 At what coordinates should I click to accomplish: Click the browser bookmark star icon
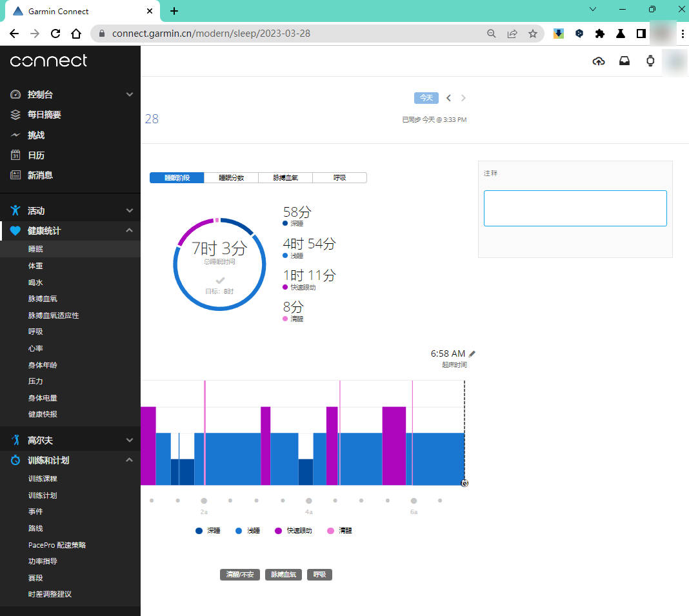click(x=533, y=34)
